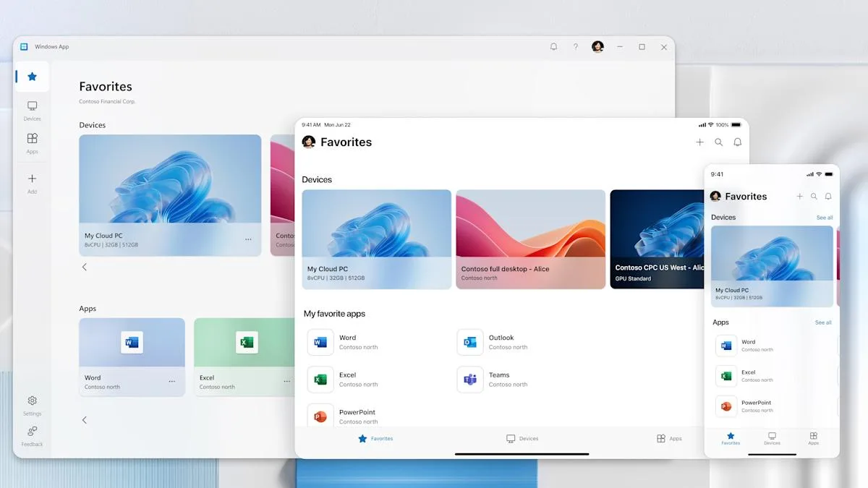Open notifications bell on the tablet view
868x488 pixels.
click(737, 142)
